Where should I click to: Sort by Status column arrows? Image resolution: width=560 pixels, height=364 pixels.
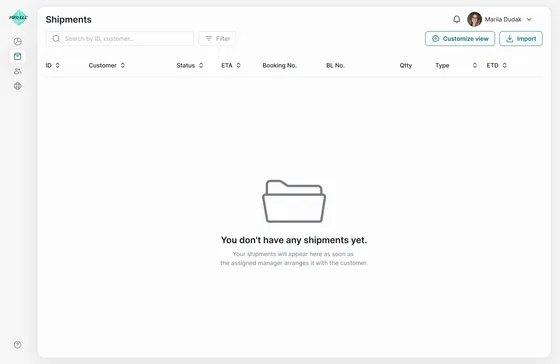[x=201, y=65]
